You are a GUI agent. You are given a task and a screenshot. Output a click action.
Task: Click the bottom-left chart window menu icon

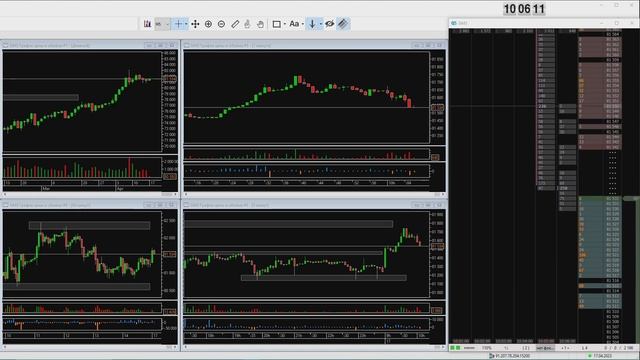pyautogui.click(x=6, y=205)
